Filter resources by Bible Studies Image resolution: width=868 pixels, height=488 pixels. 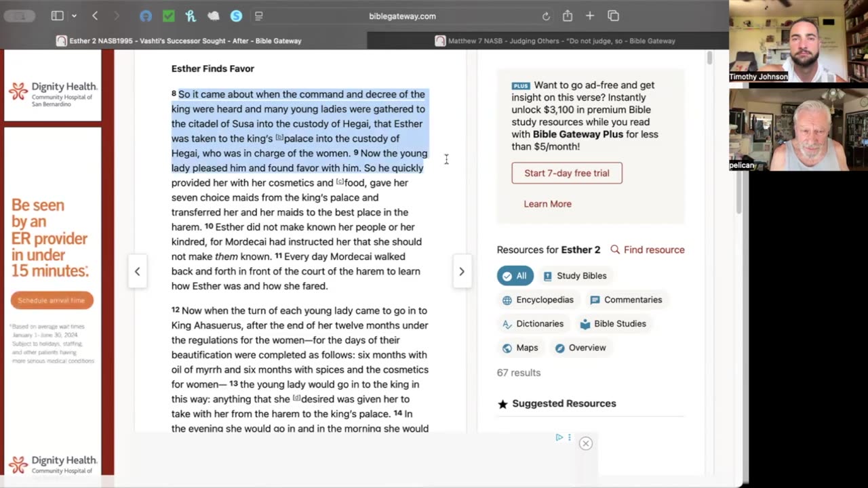click(x=613, y=323)
